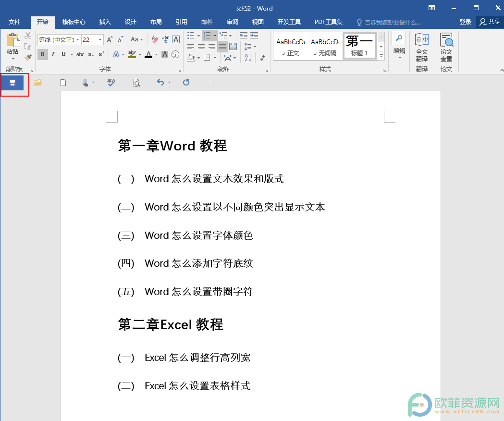
Task: Create a new blank document
Action: point(63,83)
